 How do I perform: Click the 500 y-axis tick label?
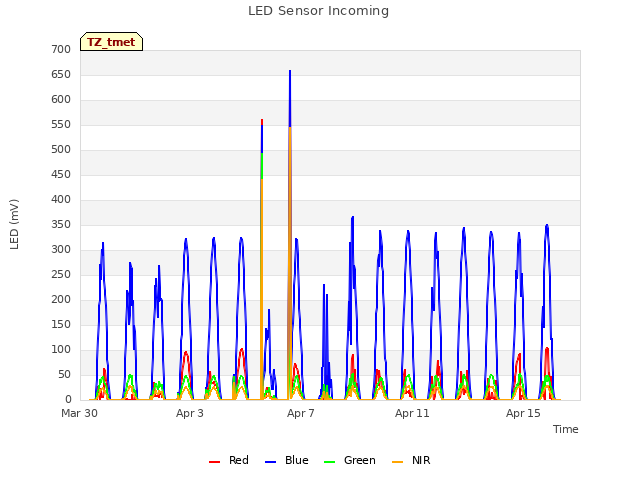61,150
